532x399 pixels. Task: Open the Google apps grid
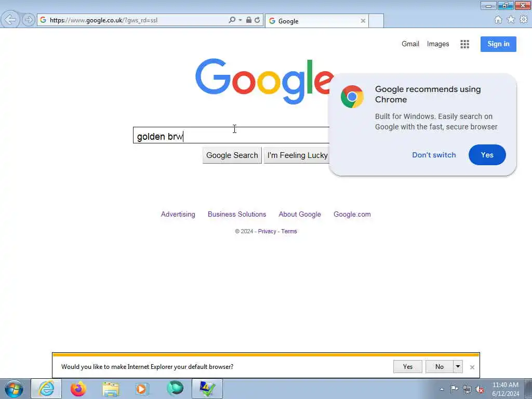(465, 44)
